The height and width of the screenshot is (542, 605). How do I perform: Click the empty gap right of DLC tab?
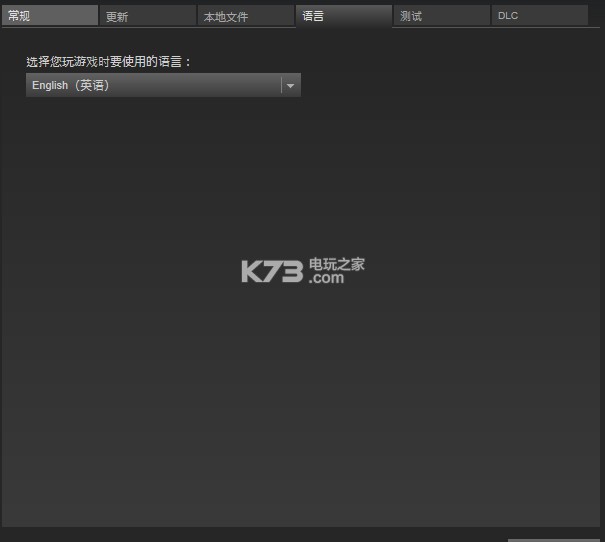596,16
